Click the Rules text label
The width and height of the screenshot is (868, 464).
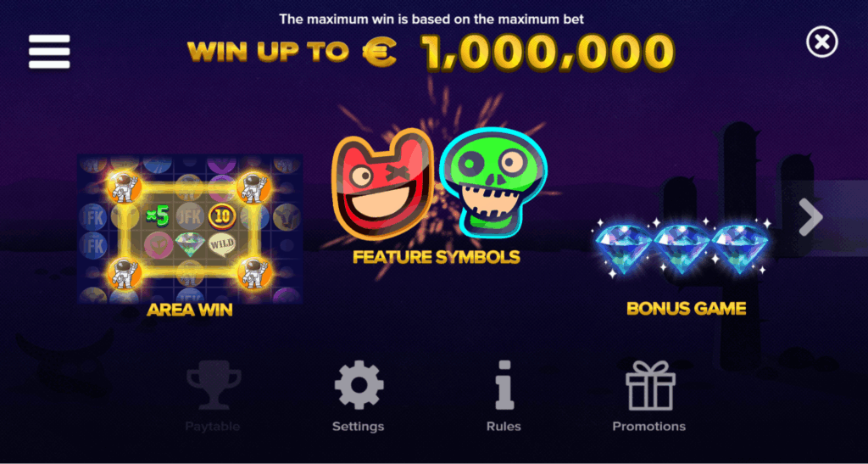click(504, 427)
